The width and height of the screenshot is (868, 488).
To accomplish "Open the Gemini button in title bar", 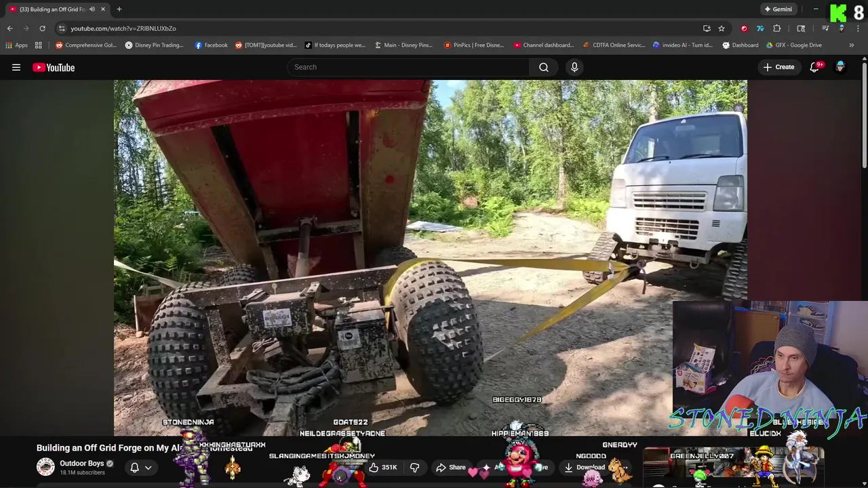I will (778, 9).
